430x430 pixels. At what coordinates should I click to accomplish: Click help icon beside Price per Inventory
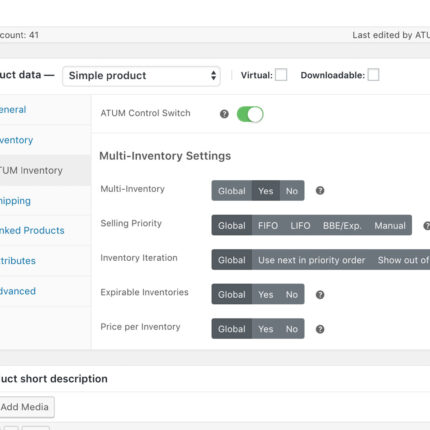click(320, 329)
